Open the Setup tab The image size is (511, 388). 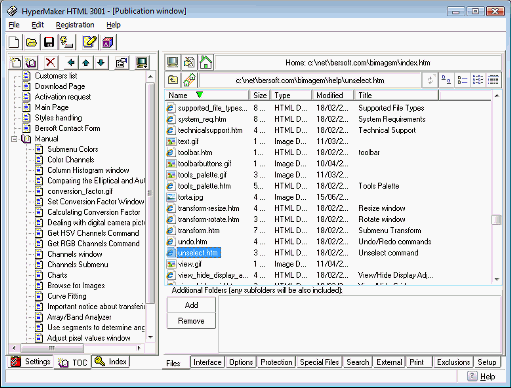click(487, 362)
